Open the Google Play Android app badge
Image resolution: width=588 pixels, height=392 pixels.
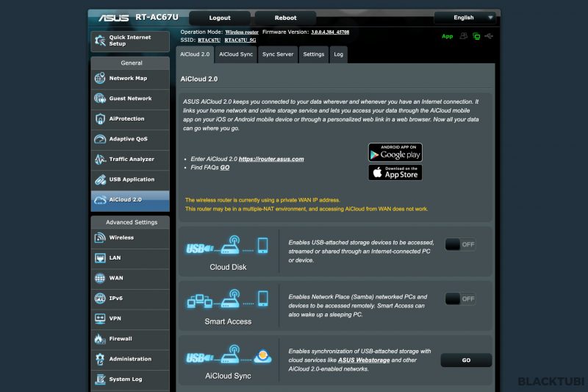[395, 152]
